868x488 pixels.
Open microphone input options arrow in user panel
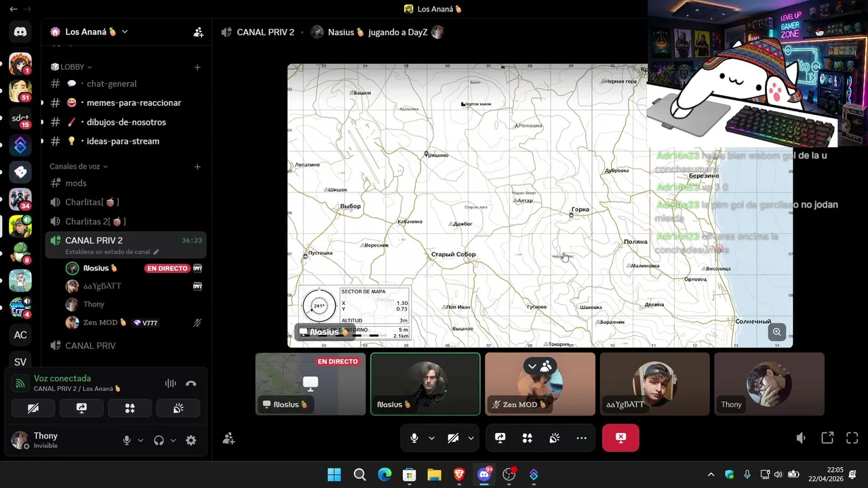point(140,441)
